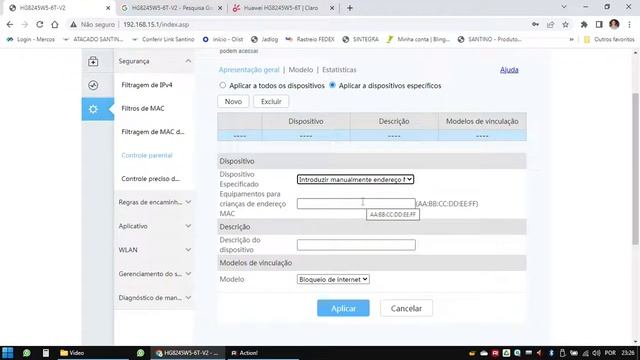The image size is (640, 360).
Task: Select the empty device table row
Action: click(372, 136)
